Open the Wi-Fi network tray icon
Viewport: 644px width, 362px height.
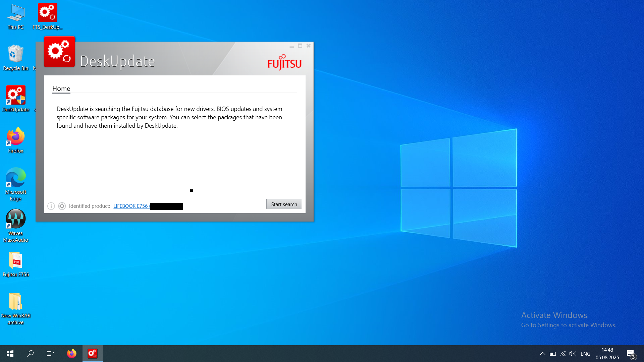click(563, 354)
